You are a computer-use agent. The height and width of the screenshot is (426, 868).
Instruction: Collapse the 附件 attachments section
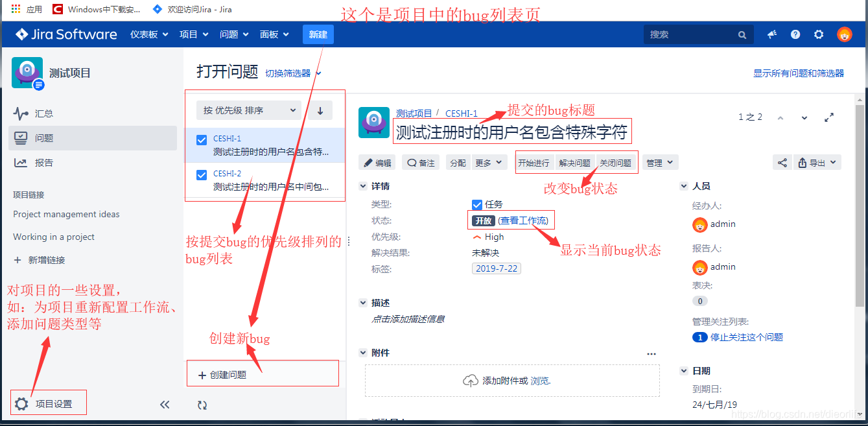click(362, 353)
